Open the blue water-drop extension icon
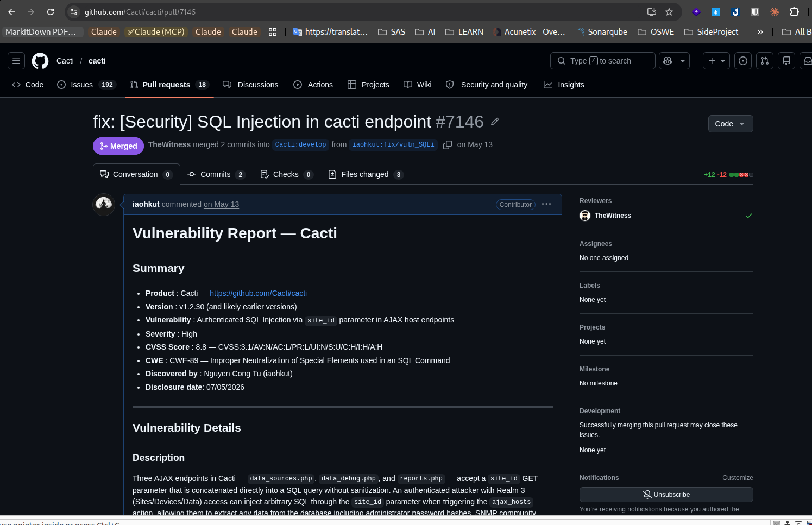812x525 pixels. pos(716,12)
